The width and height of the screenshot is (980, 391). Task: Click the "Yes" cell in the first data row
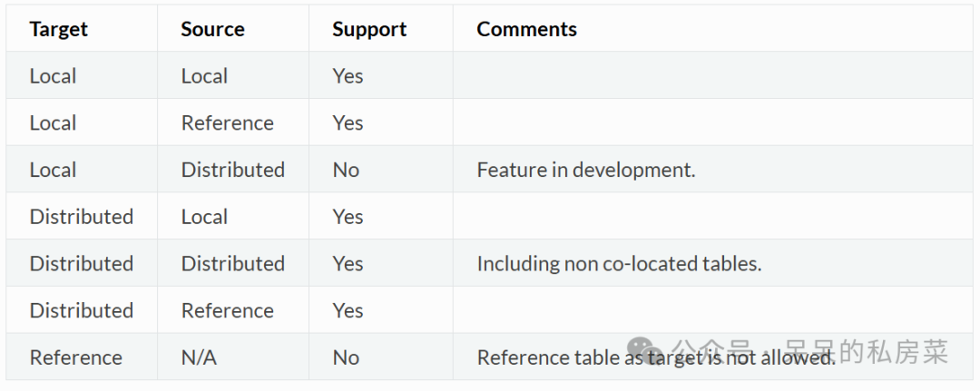(x=348, y=76)
